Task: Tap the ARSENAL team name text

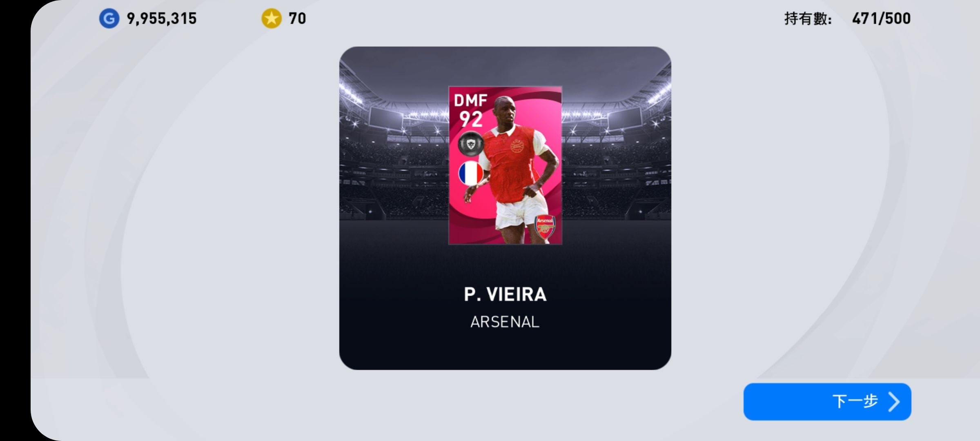Action: (x=505, y=322)
